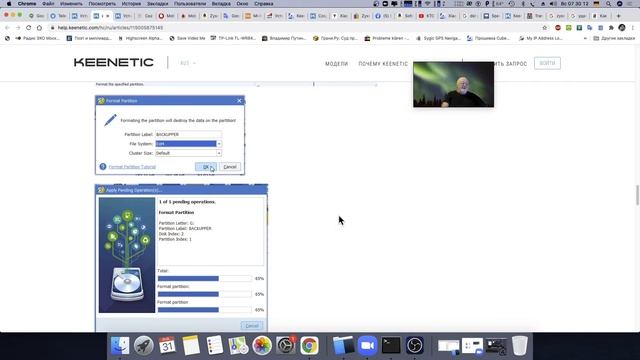Open a new Chrome tab

pyautogui.click(x=618, y=16)
